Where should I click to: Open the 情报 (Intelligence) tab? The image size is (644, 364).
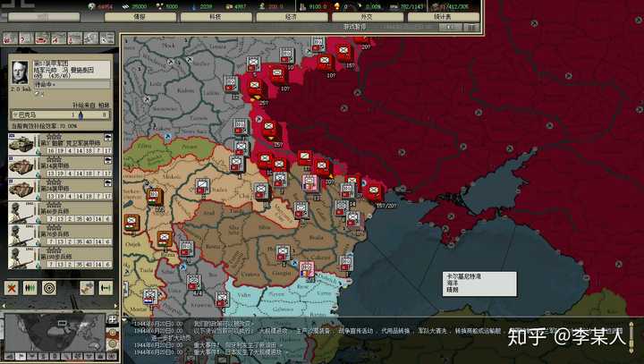point(140,17)
